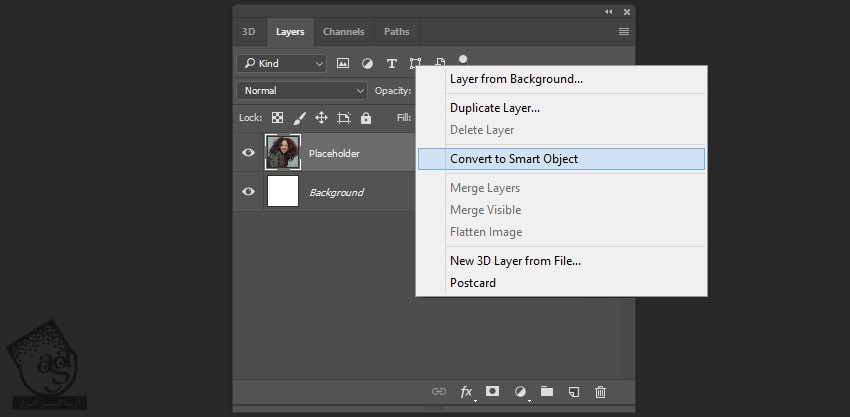The image size is (850, 417).
Task: Choose Merge Layers menu entry
Action: tap(561, 188)
